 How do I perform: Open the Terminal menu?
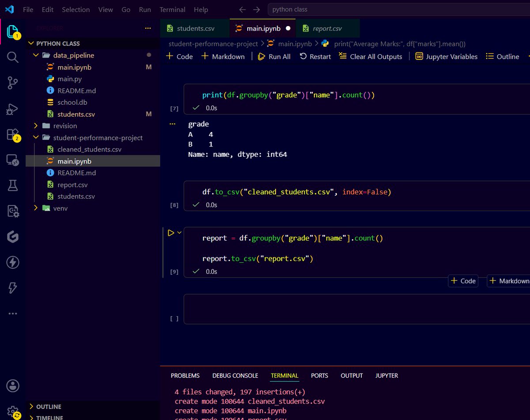[172, 9]
